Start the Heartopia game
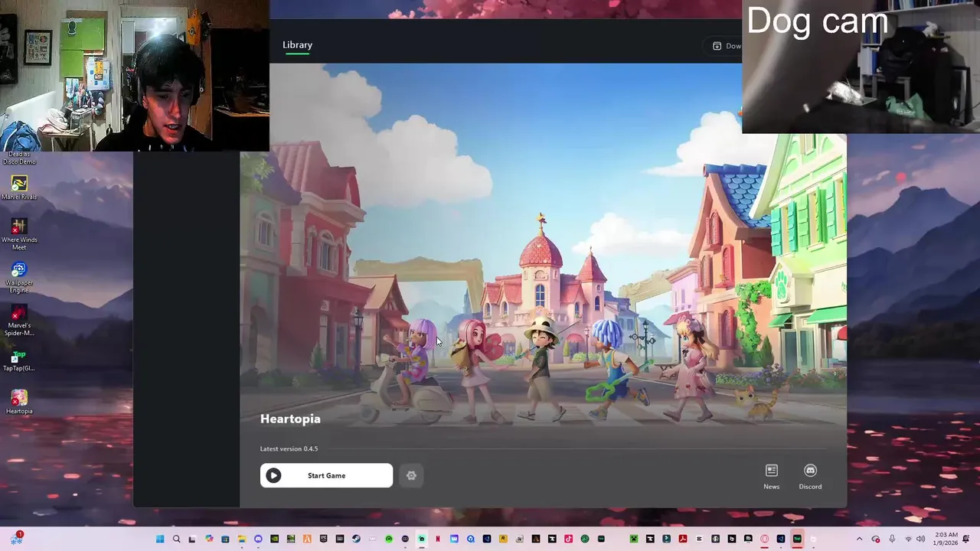 pos(326,475)
